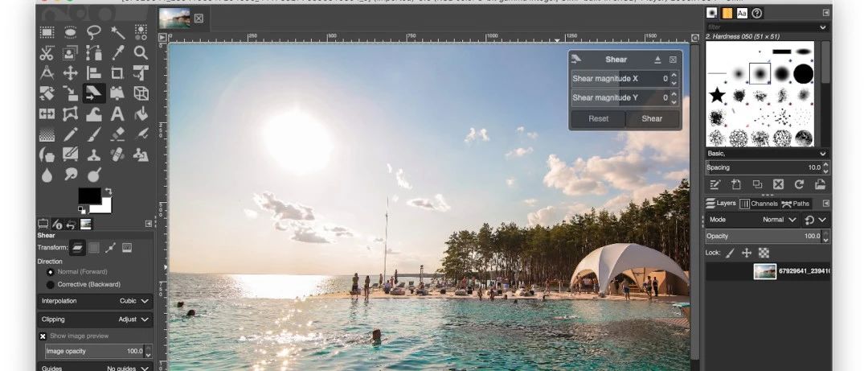Viewport: 868px width, 371px height.
Task: Select the Scissors Select tool
Action: pos(47,52)
